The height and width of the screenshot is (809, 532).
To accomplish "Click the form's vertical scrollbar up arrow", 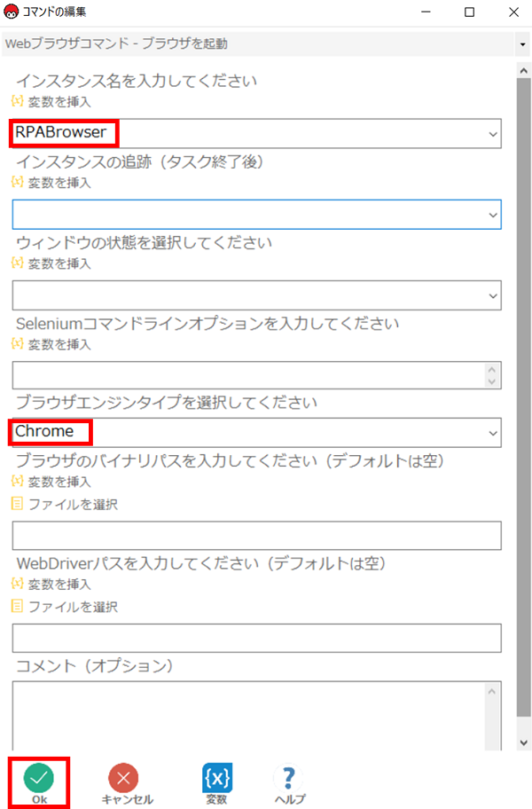I will tap(524, 71).
